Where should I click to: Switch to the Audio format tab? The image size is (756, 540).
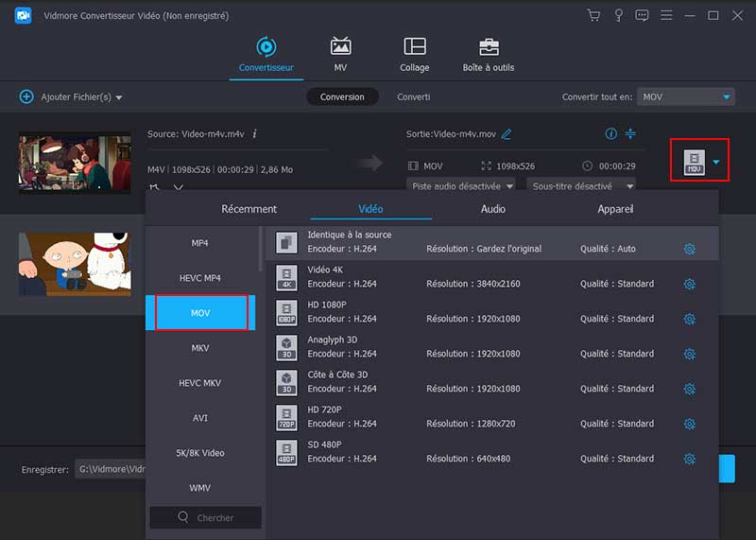coord(492,209)
